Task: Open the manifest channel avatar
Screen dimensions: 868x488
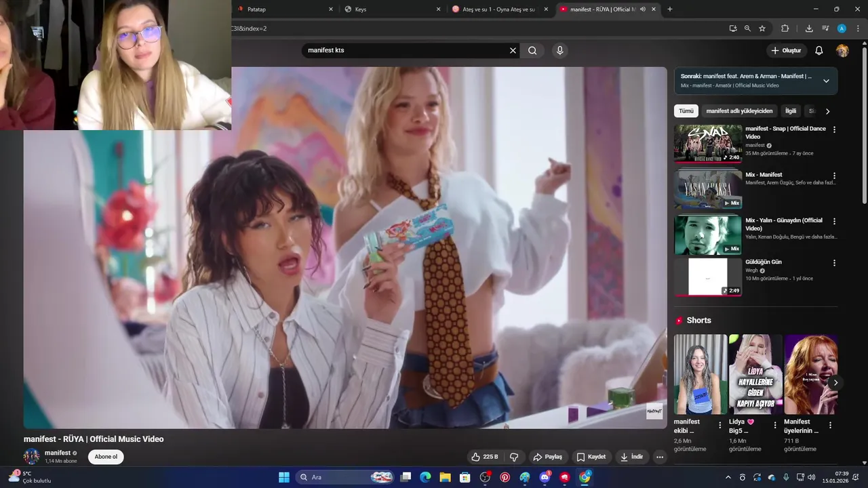Action: click(32, 457)
